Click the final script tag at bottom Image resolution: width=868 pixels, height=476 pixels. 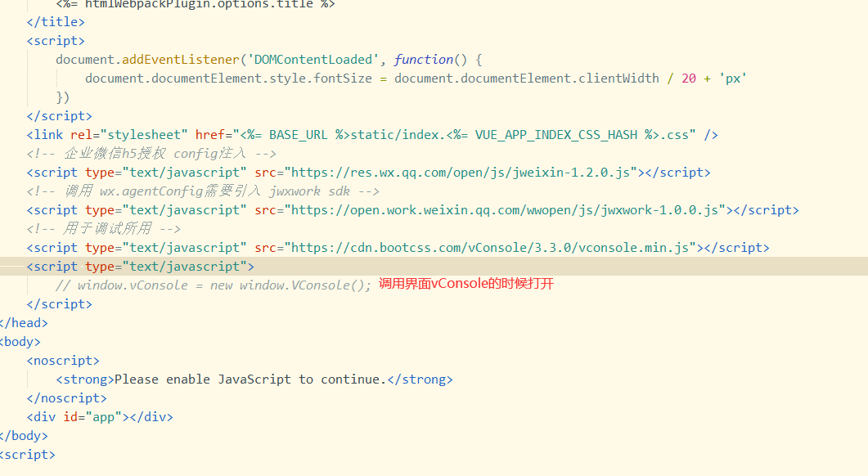[28, 455]
